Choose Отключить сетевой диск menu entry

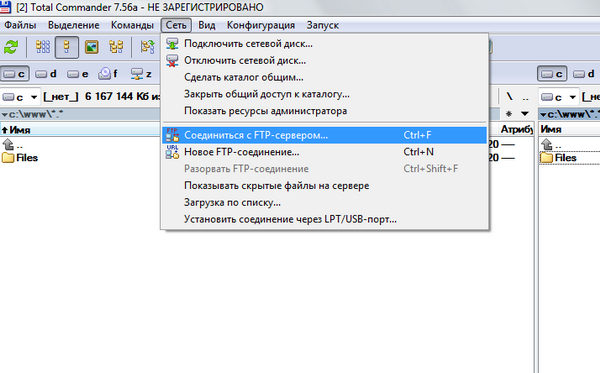(x=324, y=60)
